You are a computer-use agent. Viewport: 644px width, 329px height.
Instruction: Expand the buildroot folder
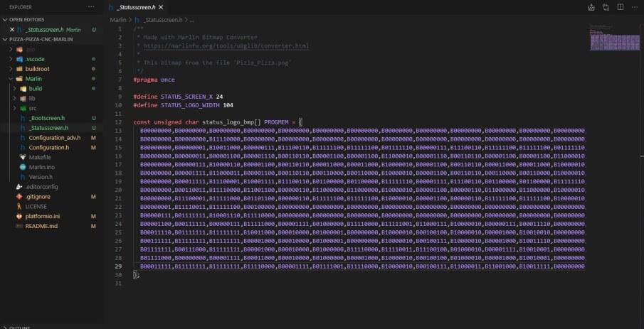pos(37,69)
